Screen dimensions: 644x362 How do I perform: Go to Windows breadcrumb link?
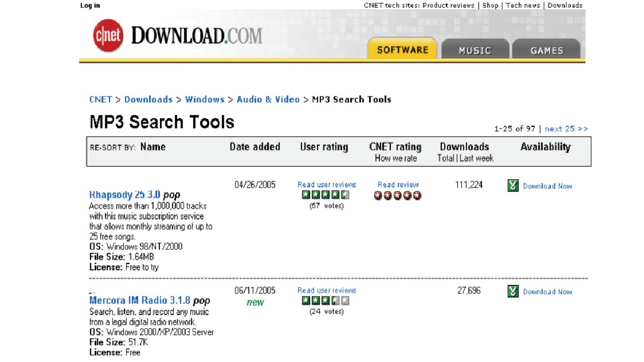pyautogui.click(x=205, y=99)
